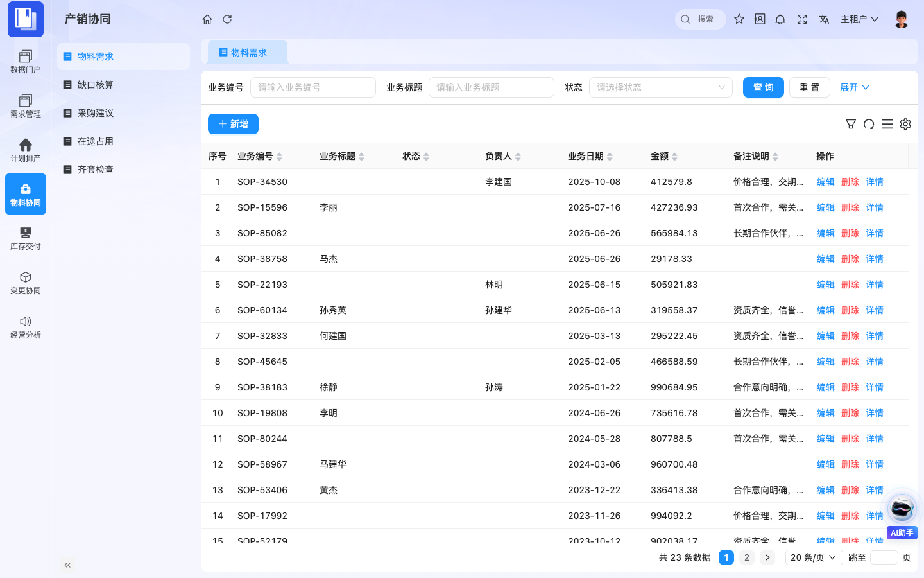The height and width of the screenshot is (578, 924).
Task: Open 需求管理 in the sidebar
Action: pos(26,106)
